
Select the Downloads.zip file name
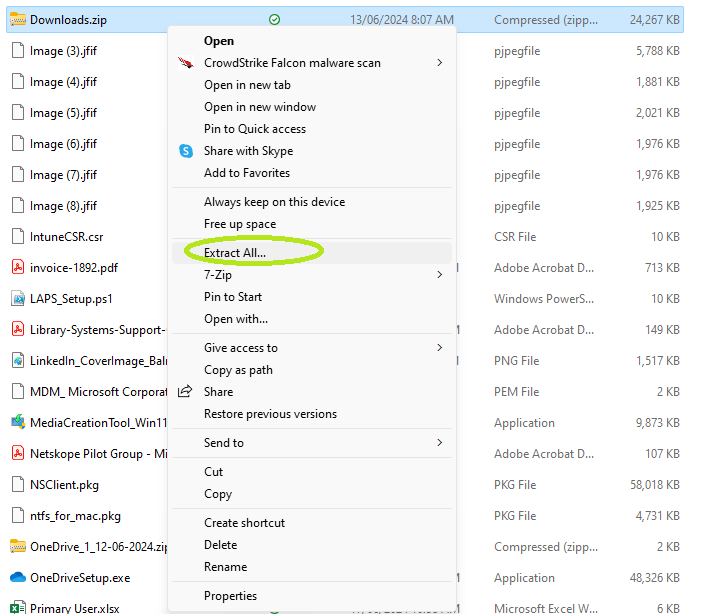coord(68,20)
